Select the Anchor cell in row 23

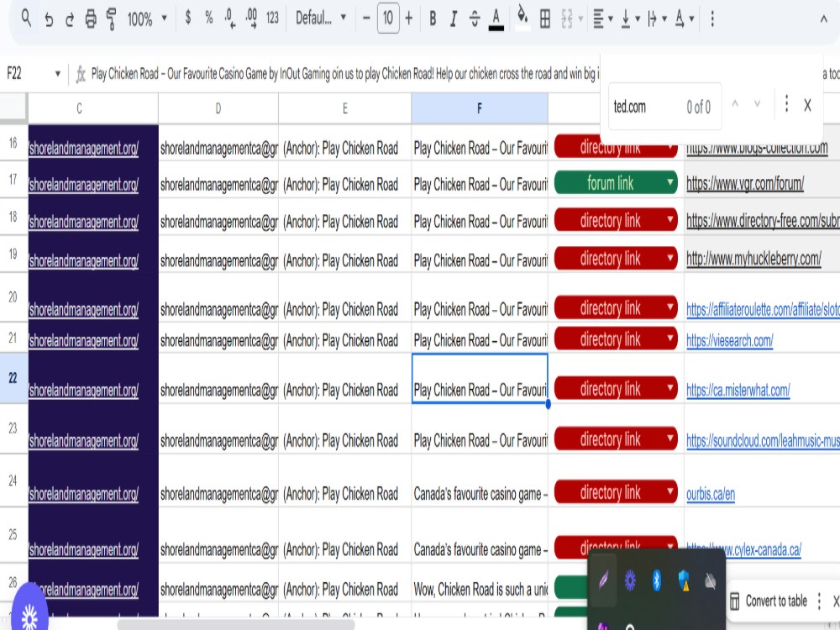point(345,428)
